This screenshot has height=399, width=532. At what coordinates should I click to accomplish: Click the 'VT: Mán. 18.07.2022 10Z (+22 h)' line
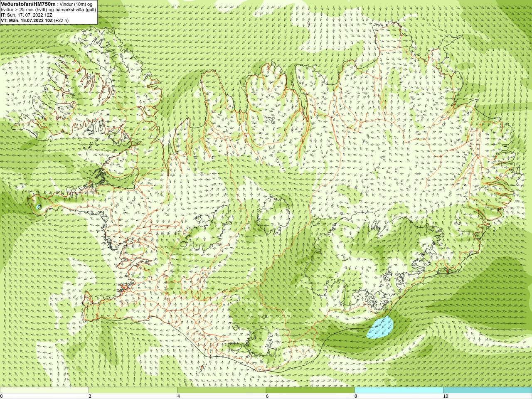click(x=35, y=20)
